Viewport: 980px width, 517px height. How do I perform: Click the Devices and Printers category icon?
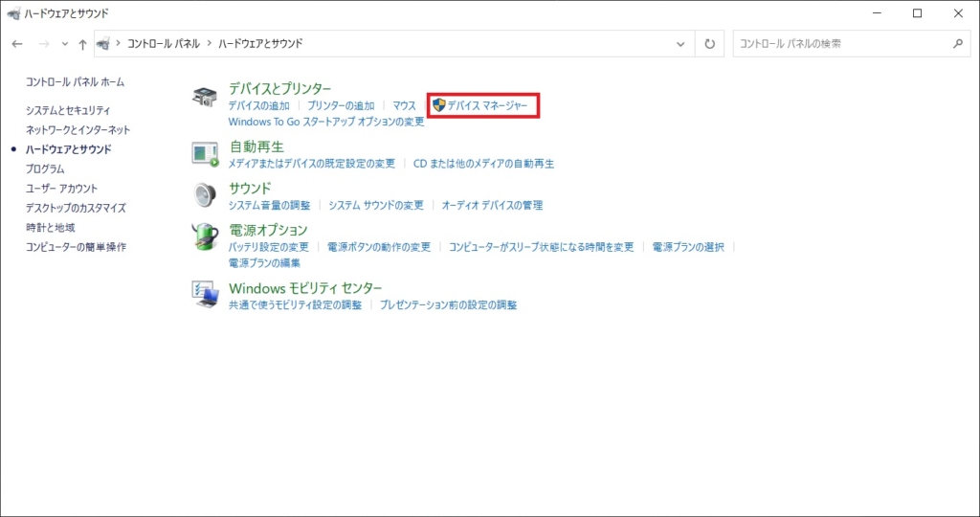coord(205,98)
